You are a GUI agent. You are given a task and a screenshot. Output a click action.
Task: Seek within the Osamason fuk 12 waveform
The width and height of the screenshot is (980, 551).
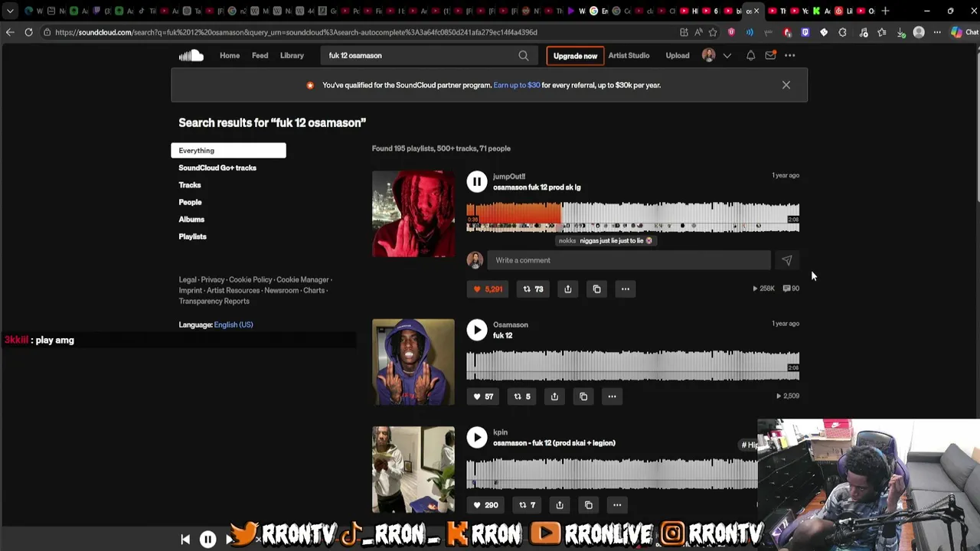(x=632, y=366)
